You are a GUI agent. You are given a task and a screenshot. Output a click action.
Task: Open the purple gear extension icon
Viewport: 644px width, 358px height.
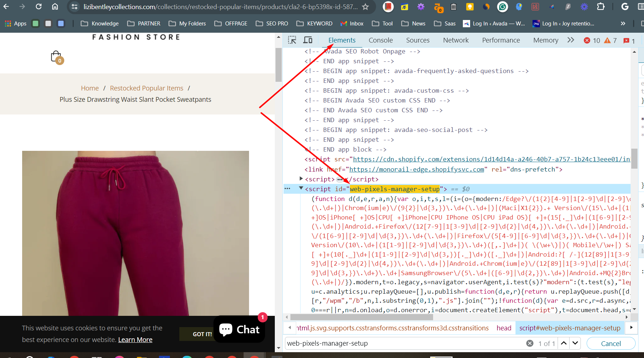coord(421,7)
